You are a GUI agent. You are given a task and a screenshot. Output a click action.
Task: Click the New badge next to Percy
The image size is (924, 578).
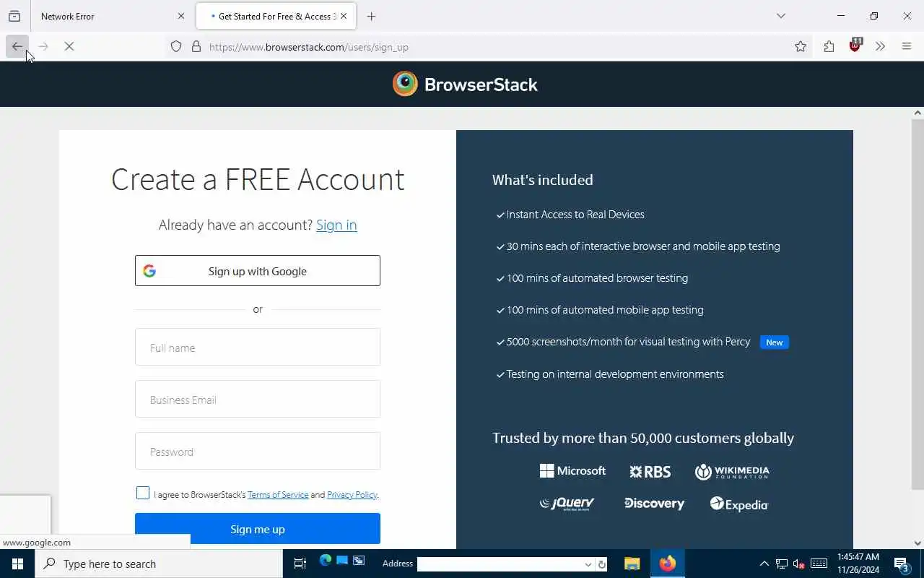(775, 342)
